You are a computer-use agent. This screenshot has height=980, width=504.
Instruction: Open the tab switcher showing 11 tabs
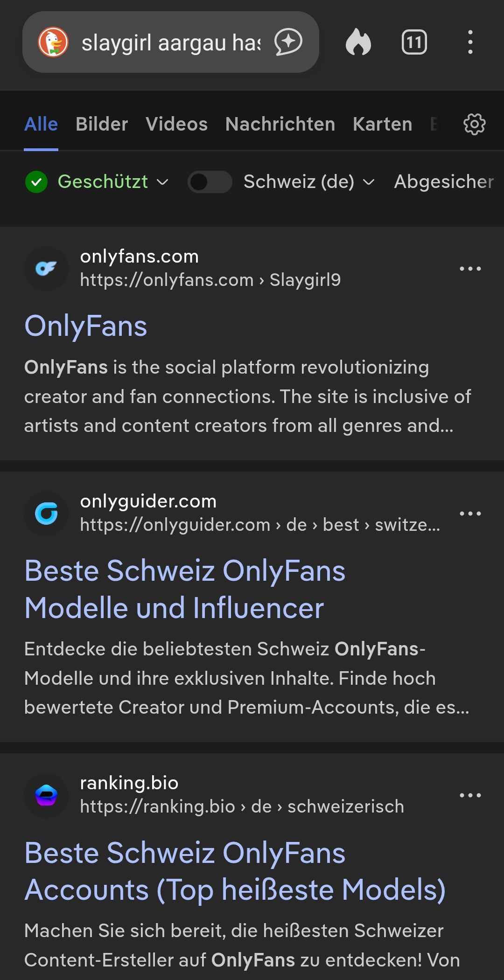(414, 42)
